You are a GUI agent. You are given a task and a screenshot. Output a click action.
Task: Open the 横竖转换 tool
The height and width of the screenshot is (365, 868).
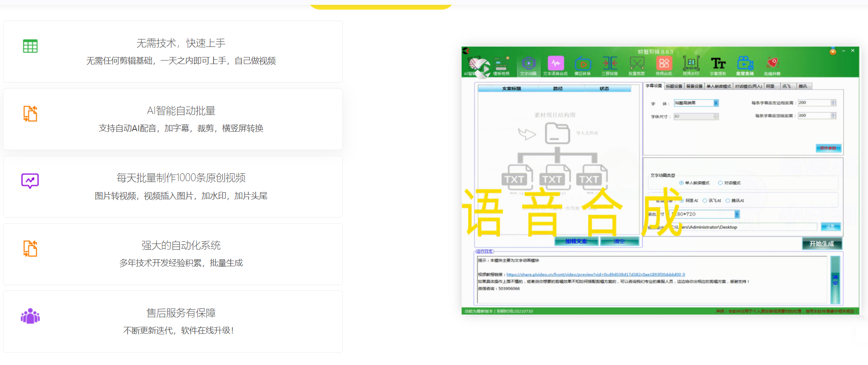583,66
